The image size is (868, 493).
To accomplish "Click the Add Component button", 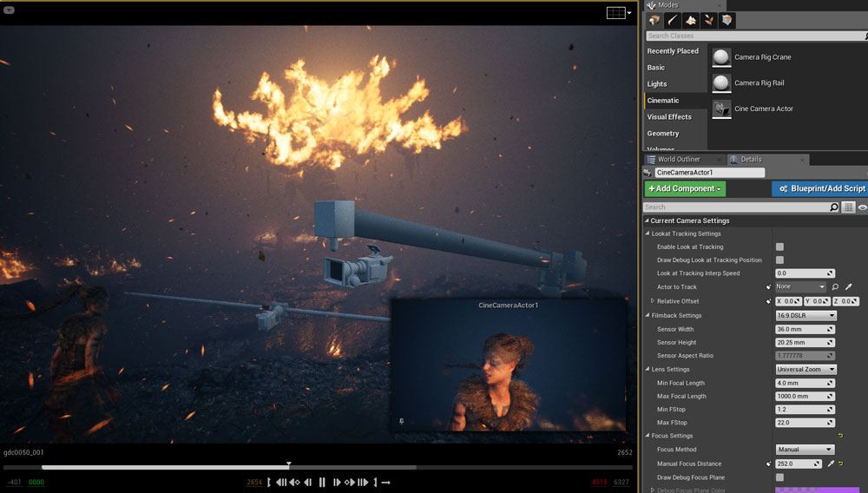I will tap(685, 188).
